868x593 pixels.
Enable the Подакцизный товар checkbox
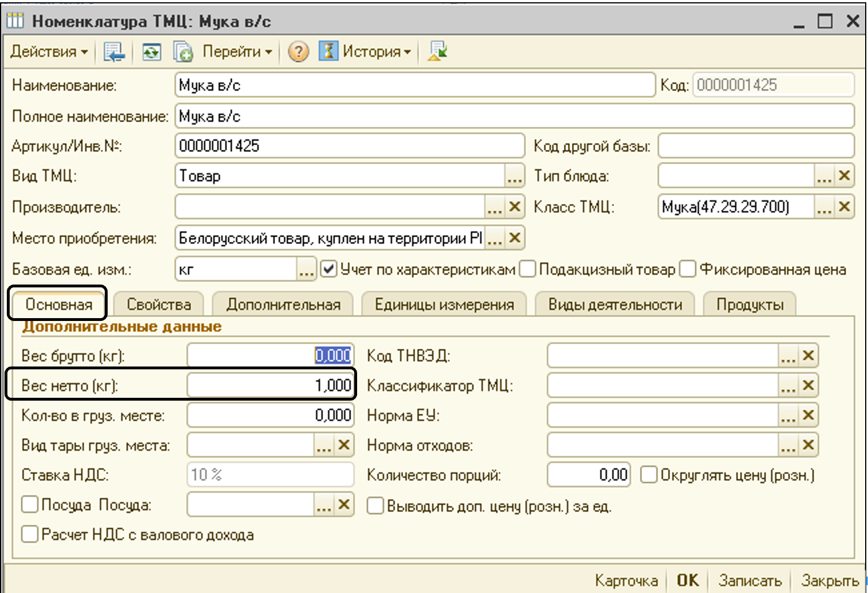point(528,269)
